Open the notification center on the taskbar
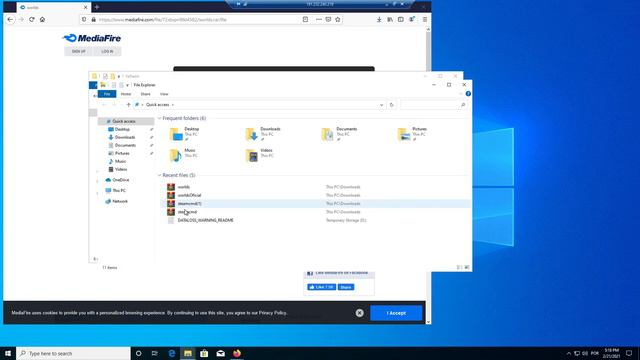 [629, 353]
